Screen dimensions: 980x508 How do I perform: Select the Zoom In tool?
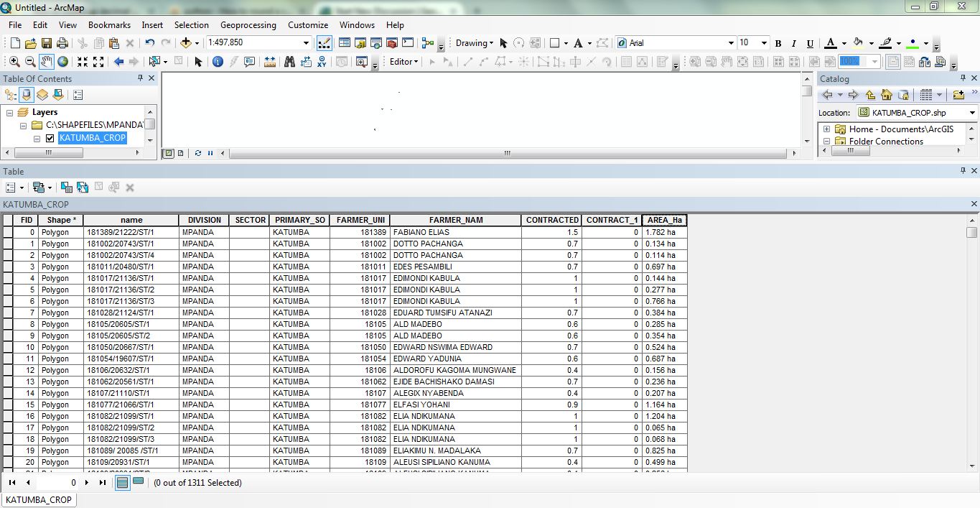14,62
